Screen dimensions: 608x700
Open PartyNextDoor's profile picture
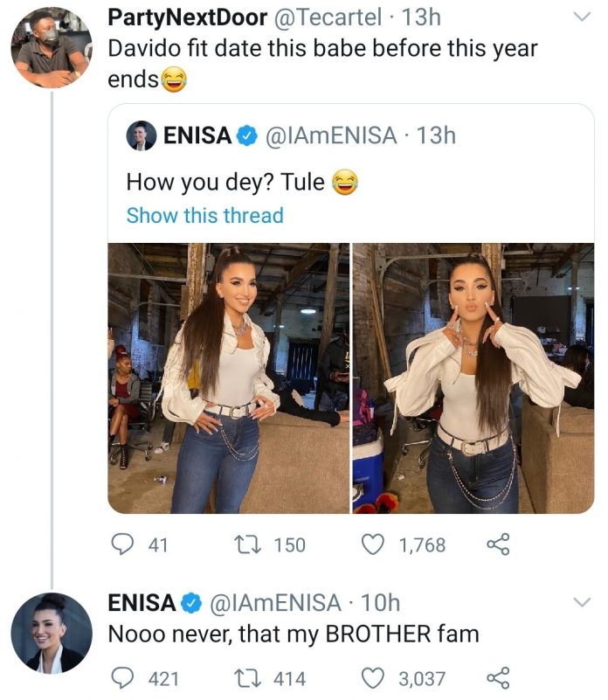click(x=51, y=47)
